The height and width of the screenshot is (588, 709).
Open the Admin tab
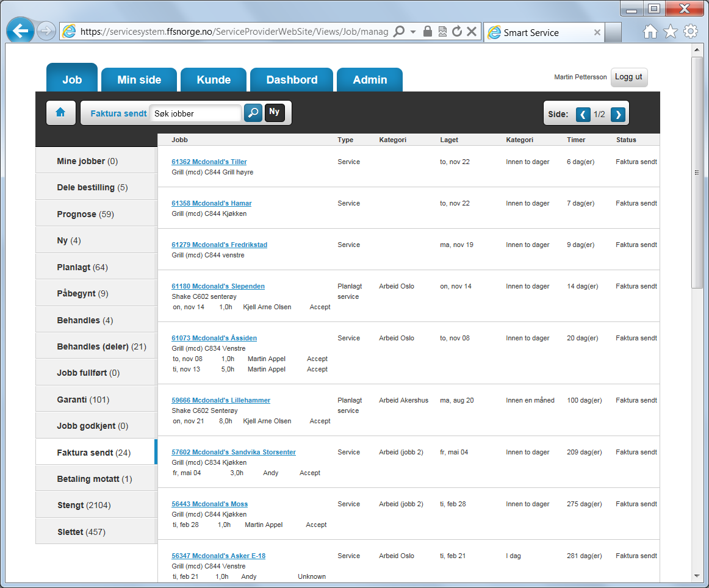[x=370, y=80]
